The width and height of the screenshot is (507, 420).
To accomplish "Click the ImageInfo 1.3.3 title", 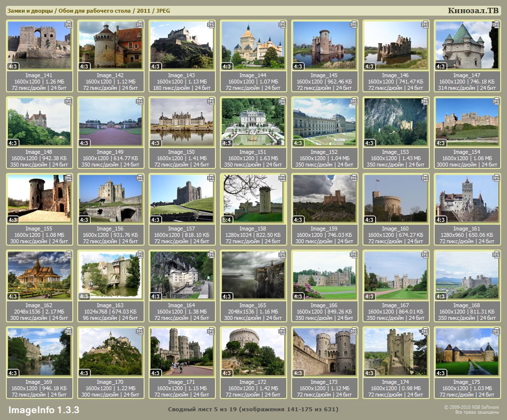I will coord(43,409).
